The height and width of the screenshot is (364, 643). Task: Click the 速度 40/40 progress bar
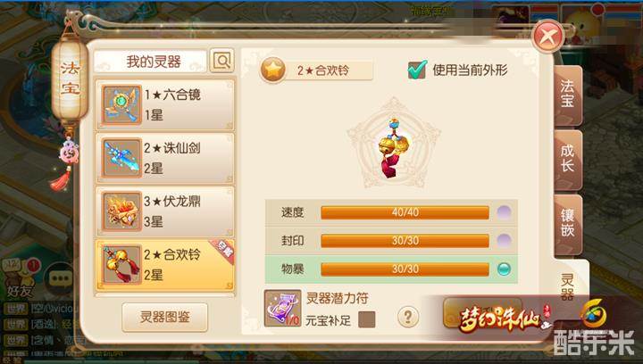[x=405, y=212]
